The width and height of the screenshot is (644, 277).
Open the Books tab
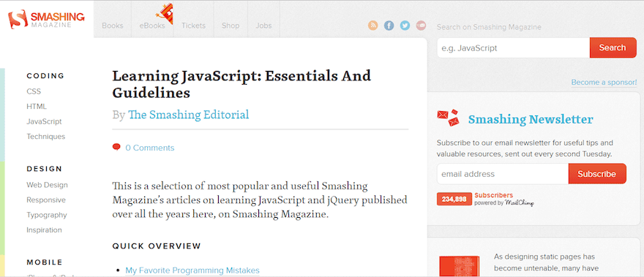(x=113, y=26)
